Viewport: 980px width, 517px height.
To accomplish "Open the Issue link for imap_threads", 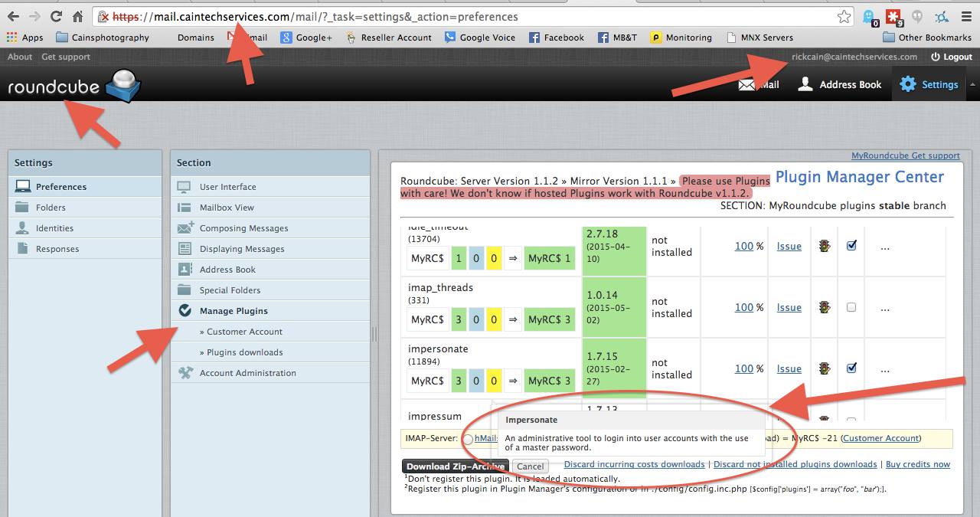I will (789, 307).
